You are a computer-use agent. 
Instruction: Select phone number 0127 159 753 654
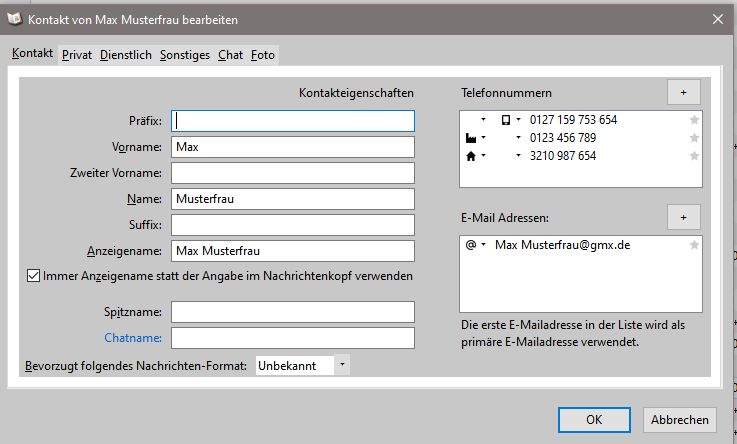(573, 120)
